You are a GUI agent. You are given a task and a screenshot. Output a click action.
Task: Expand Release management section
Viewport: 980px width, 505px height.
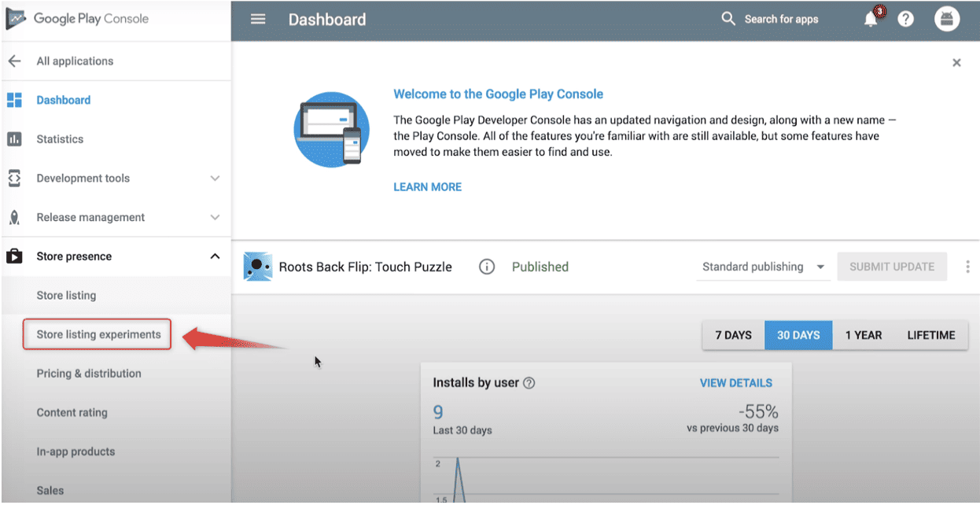pyautogui.click(x=215, y=217)
